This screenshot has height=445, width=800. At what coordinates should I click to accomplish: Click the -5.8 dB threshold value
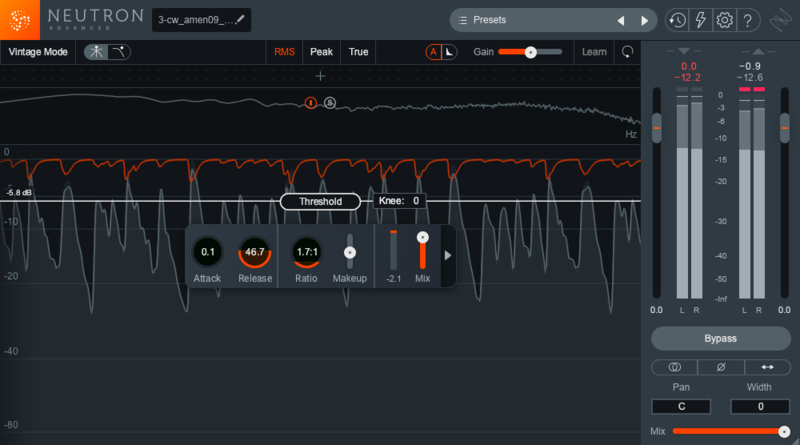click(x=19, y=192)
